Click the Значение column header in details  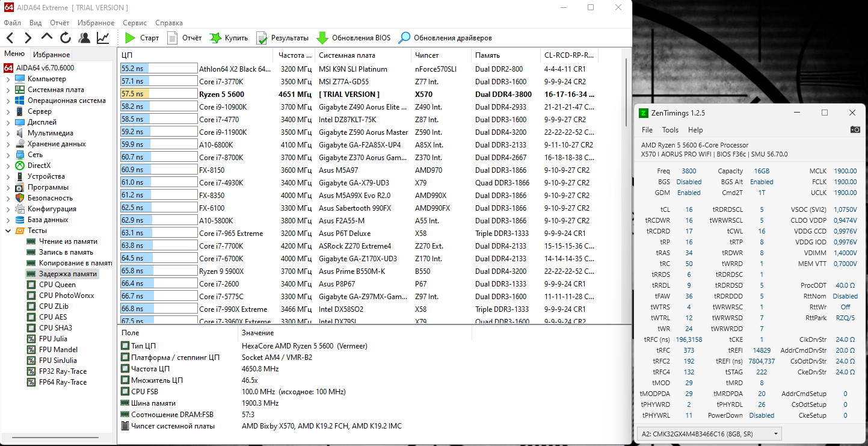click(354, 333)
